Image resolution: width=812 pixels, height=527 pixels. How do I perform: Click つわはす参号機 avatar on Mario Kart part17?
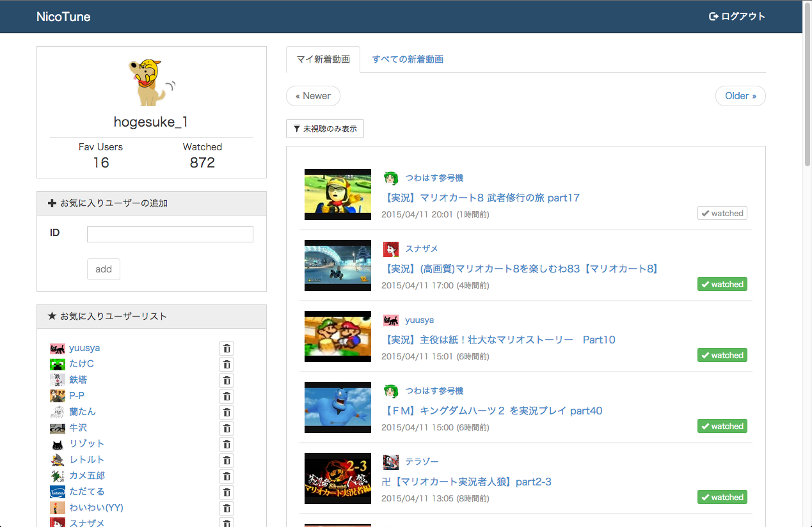[391, 178]
